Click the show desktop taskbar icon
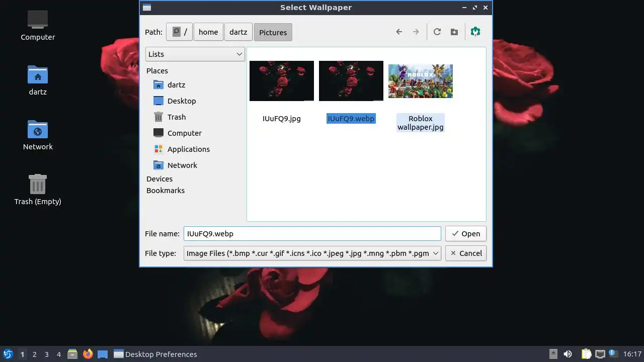644x362 pixels. point(103,354)
